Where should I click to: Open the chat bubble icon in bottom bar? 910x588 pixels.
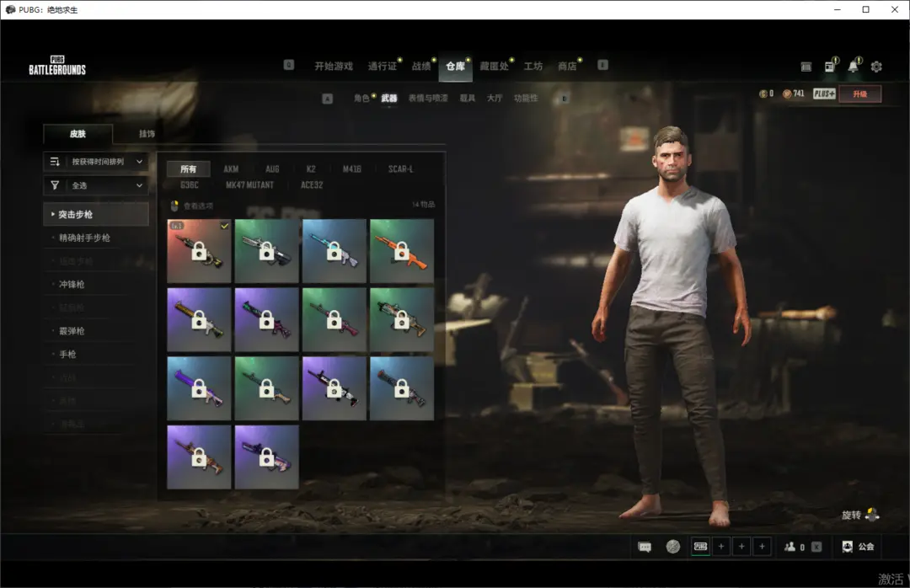pos(645,547)
